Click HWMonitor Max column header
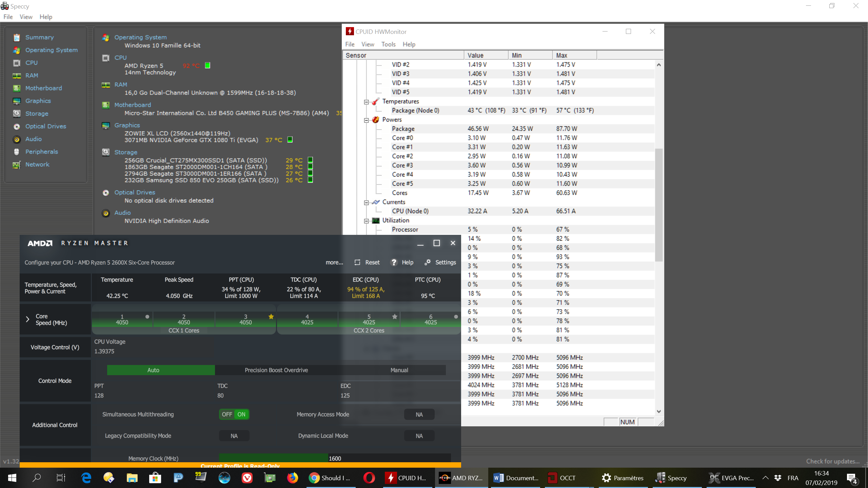The width and height of the screenshot is (868, 488). click(x=574, y=55)
